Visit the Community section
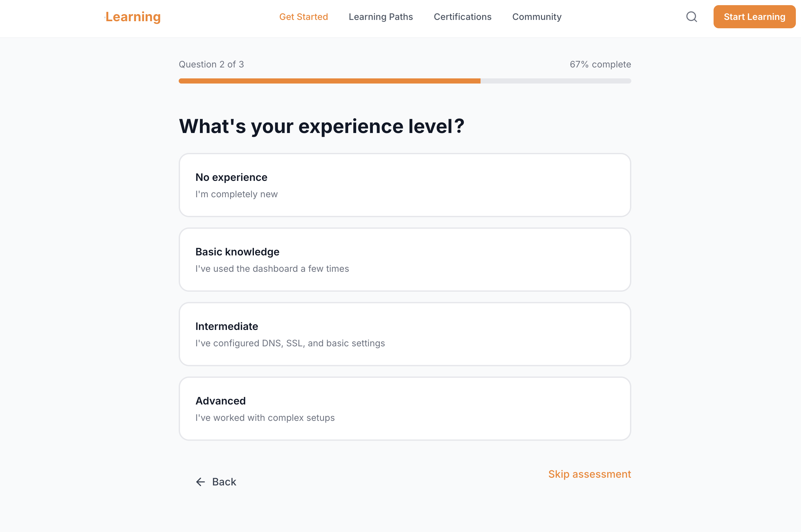Viewport: 801px width, 532px height. click(x=536, y=17)
